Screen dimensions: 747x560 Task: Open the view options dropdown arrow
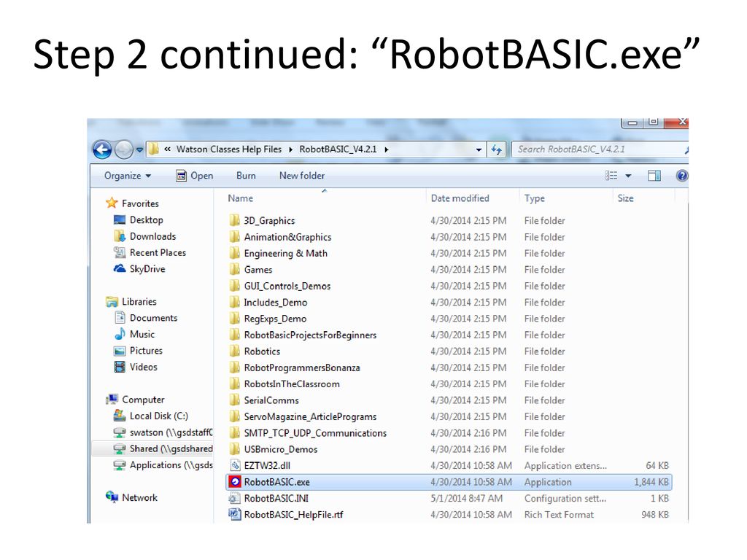click(x=628, y=176)
